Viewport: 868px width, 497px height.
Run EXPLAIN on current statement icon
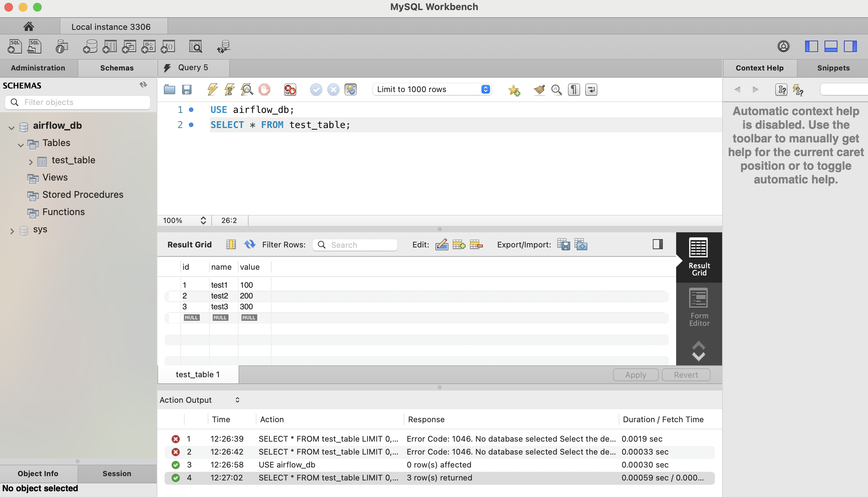[x=247, y=90]
